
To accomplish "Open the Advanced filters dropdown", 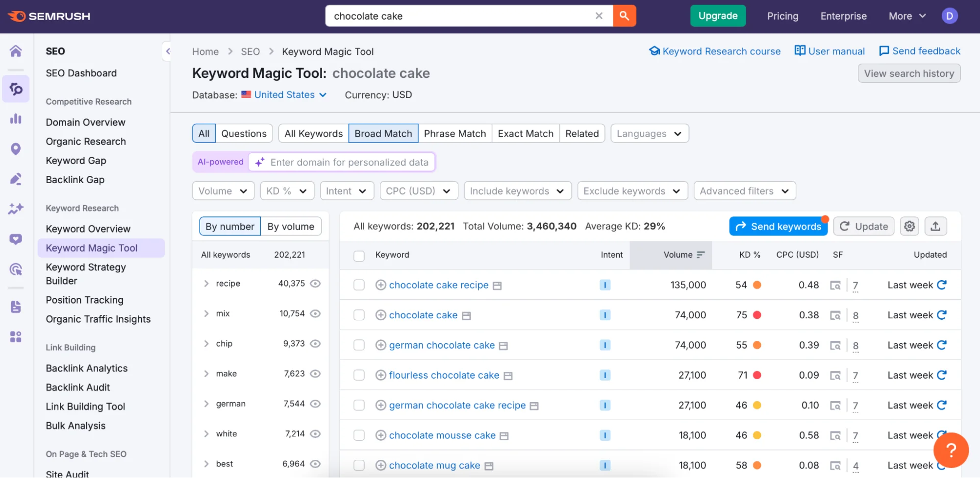I will coord(745,191).
